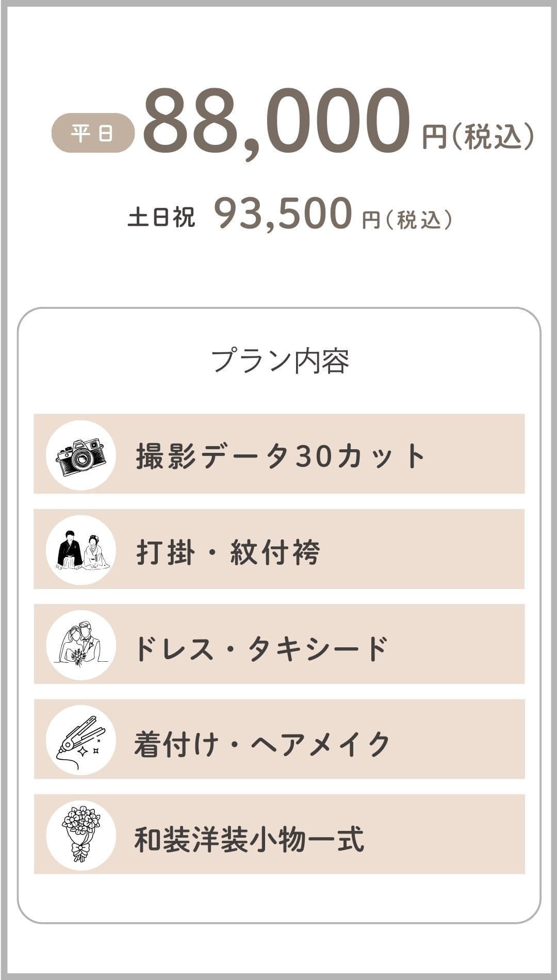
Task: Click the kimono couple icon
Action: pos(80,550)
